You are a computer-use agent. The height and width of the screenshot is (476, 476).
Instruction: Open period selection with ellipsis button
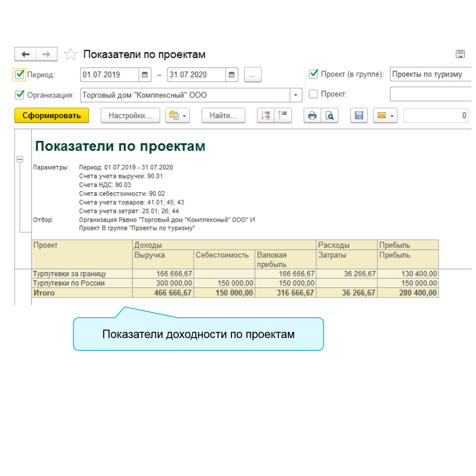pos(253,74)
